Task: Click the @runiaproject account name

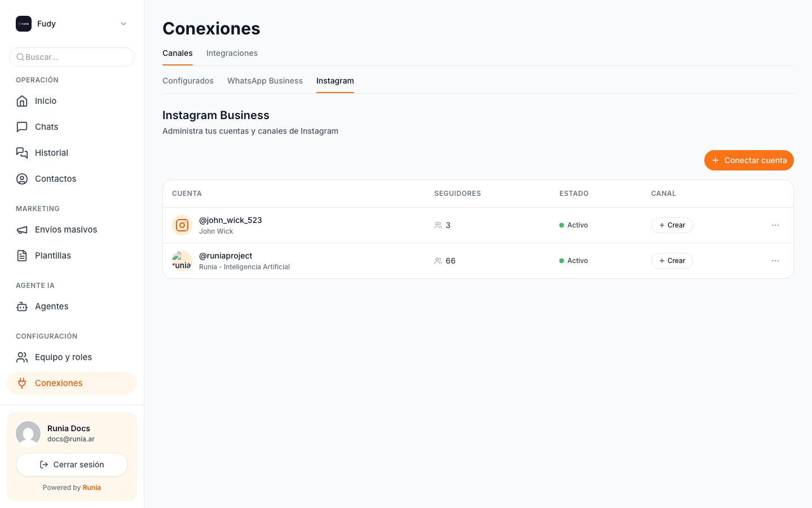Action: point(226,256)
